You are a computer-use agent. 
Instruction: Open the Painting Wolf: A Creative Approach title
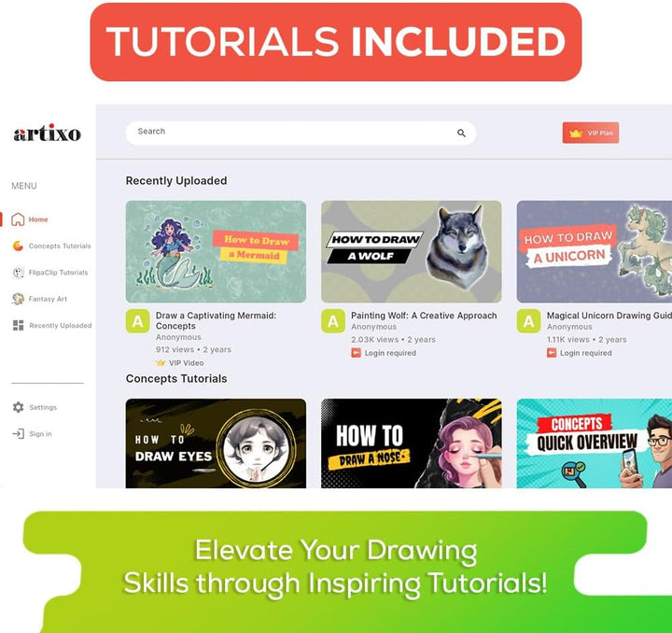(424, 316)
